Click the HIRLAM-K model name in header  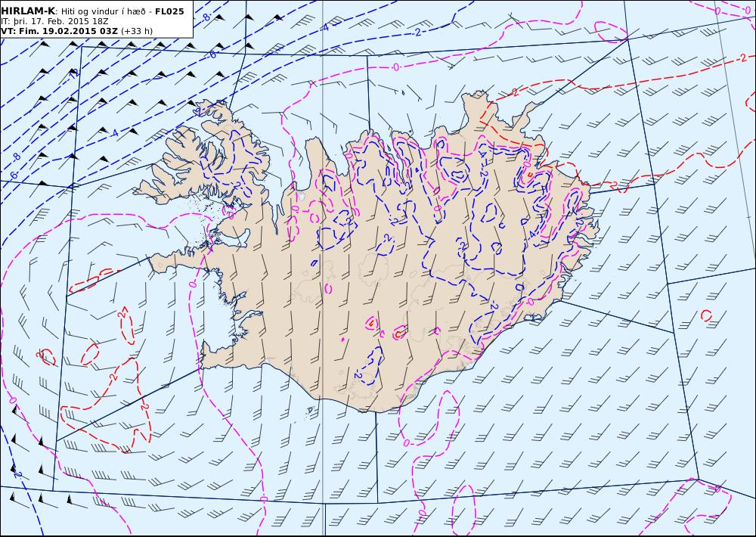(28, 11)
